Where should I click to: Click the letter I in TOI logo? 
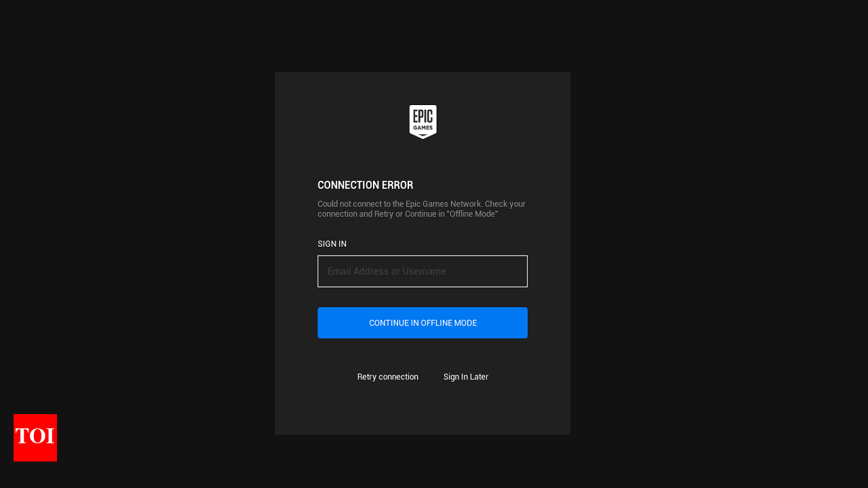tap(50, 436)
